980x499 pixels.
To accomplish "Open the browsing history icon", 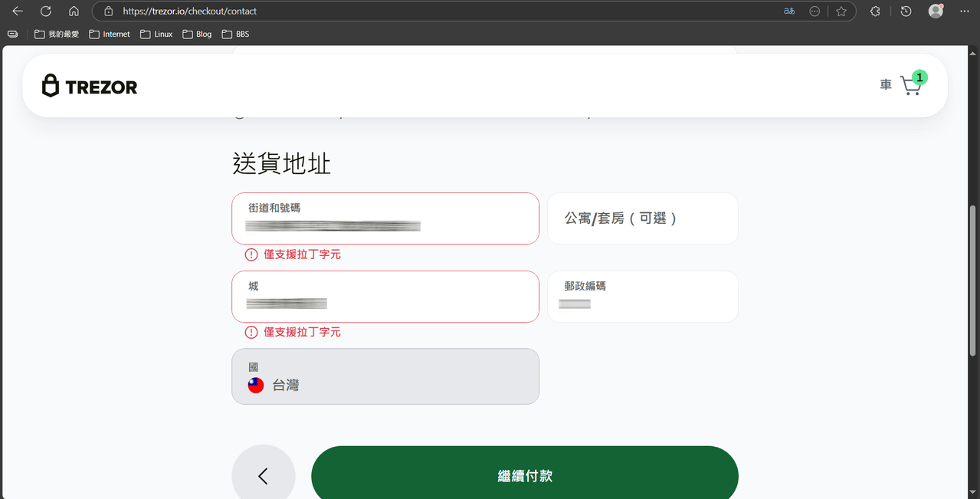I will pyautogui.click(x=905, y=11).
